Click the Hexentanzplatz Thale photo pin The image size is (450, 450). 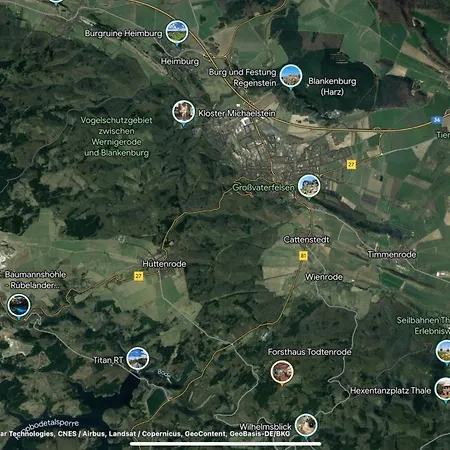(x=443, y=390)
